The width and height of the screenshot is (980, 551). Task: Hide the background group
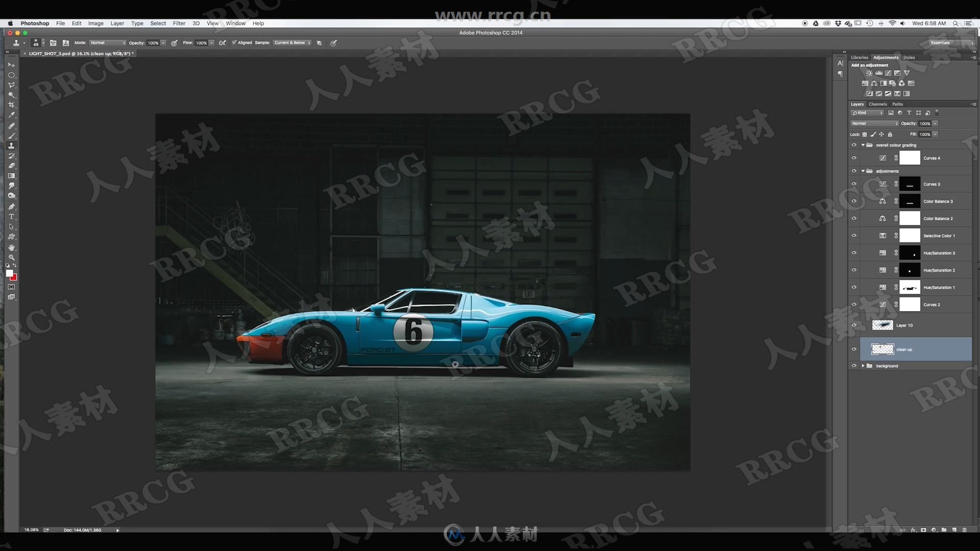click(x=854, y=366)
